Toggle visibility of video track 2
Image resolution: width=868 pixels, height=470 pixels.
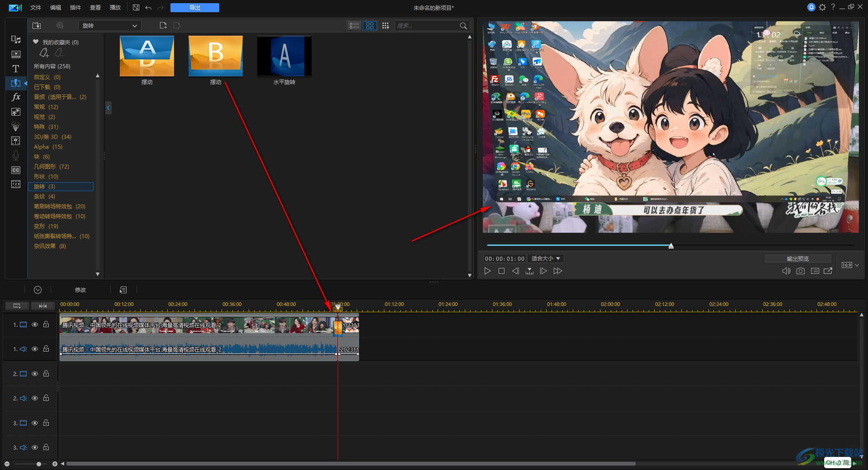35,374
